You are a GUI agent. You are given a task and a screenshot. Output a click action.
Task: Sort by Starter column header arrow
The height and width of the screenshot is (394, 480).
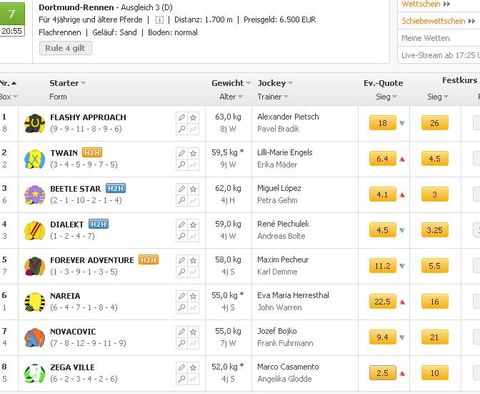83,83
